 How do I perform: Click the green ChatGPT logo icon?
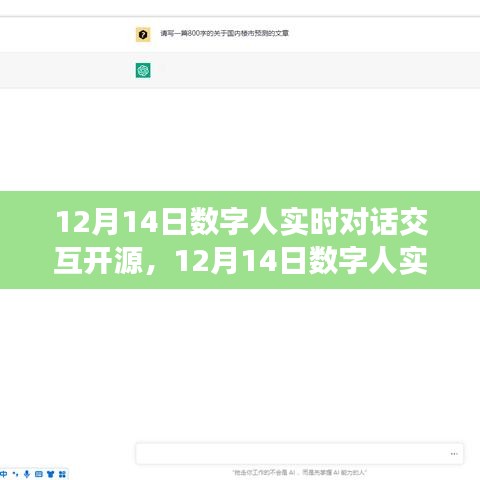143,70
